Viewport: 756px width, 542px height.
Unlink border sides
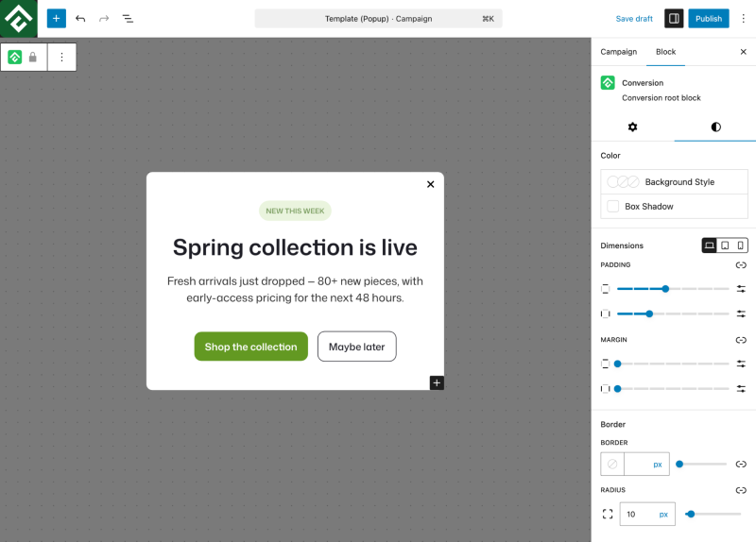coord(741,464)
